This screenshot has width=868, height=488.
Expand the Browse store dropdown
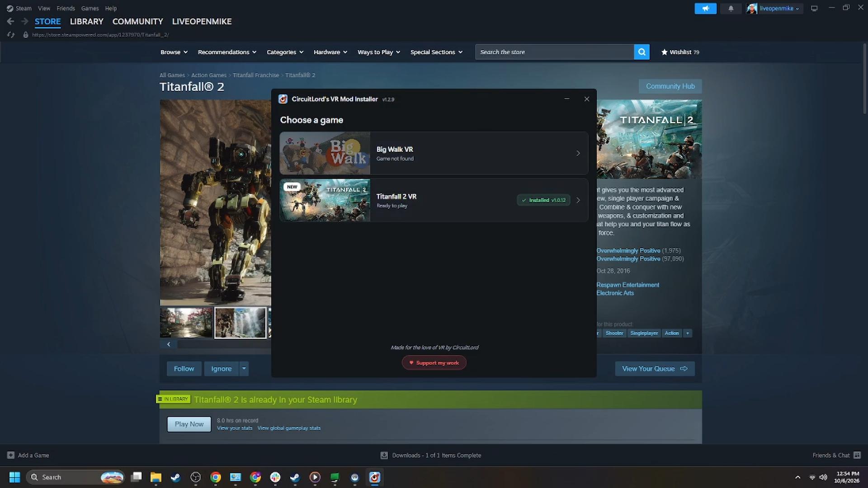[174, 52]
